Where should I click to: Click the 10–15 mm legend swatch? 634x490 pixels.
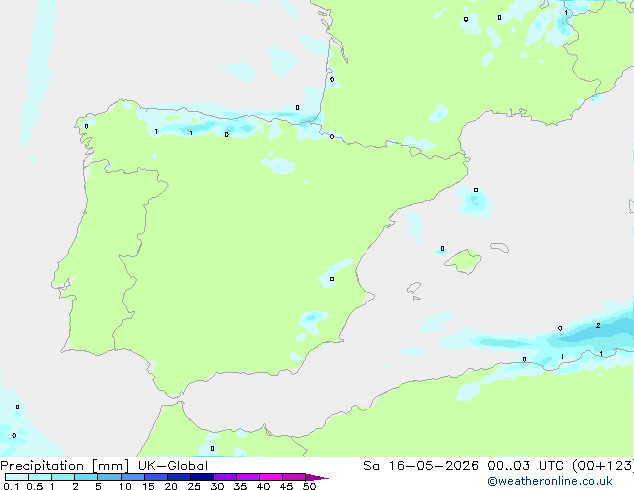click(x=132, y=477)
